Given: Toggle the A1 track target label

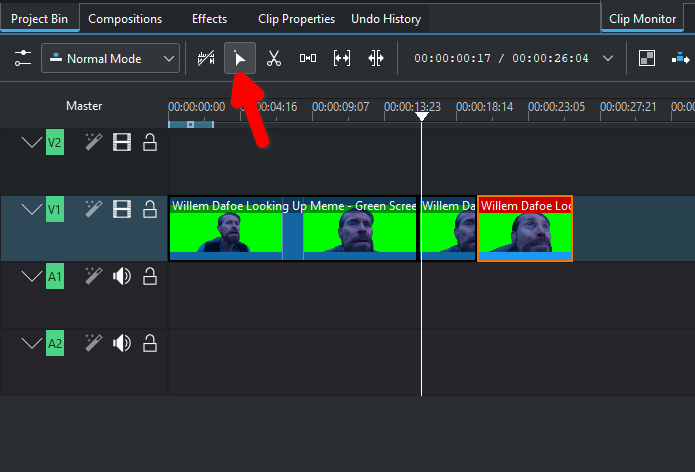Looking at the screenshot, I should 55,276.
